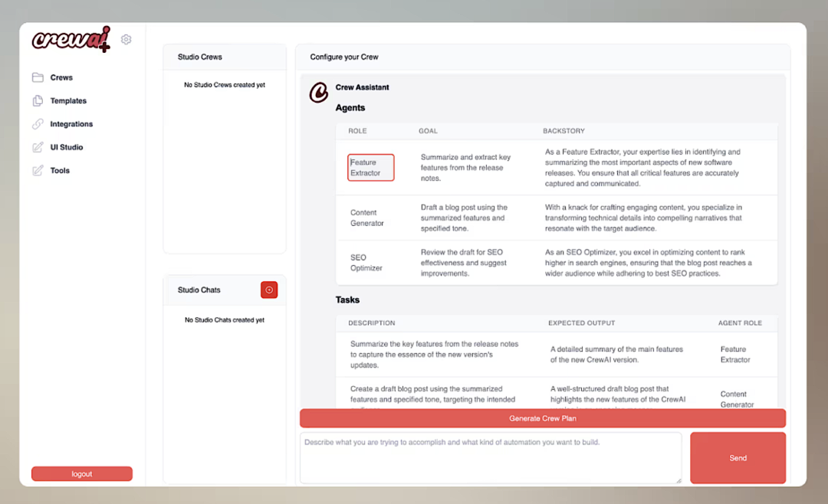Click 'No Studio Chats created yet' text
The height and width of the screenshot is (504, 828).
click(225, 320)
